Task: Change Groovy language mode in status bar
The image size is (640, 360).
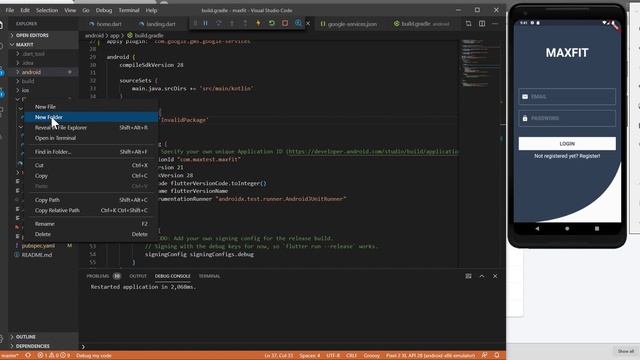Action: click(371, 356)
